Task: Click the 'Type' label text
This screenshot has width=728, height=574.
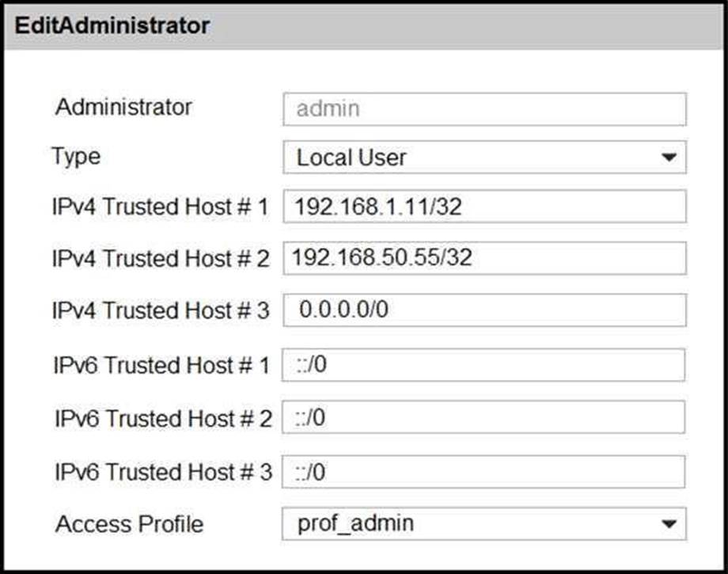Action: click(x=76, y=156)
